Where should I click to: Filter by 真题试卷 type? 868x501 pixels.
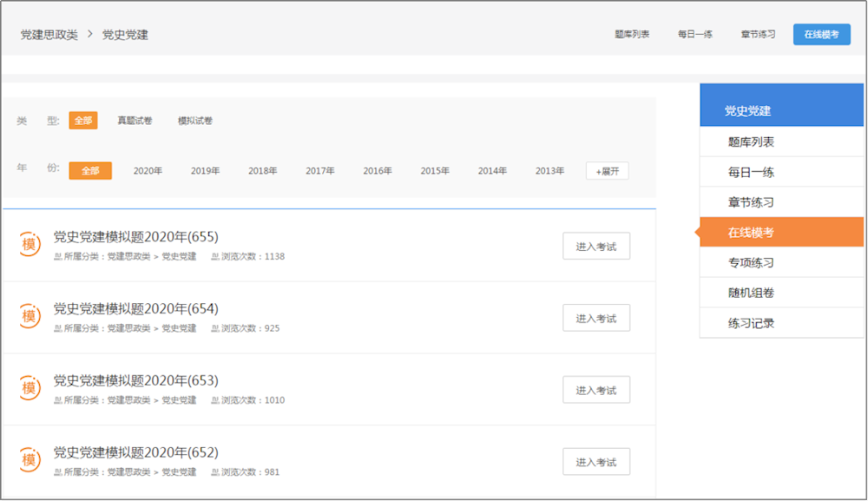pyautogui.click(x=135, y=121)
